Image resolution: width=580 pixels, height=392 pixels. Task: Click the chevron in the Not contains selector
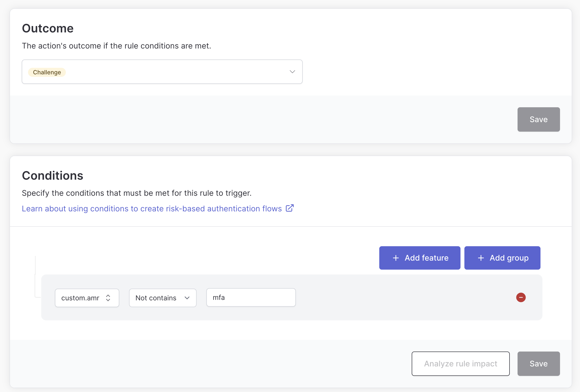pos(187,298)
